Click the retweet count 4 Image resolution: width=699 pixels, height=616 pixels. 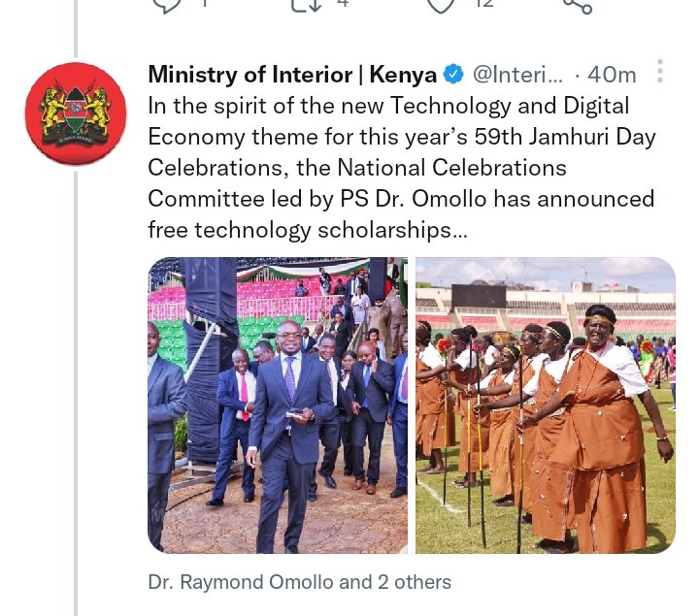coord(343,4)
